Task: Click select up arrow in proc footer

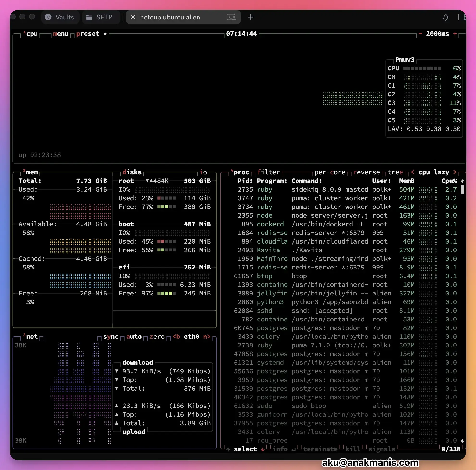Action: [228, 449]
